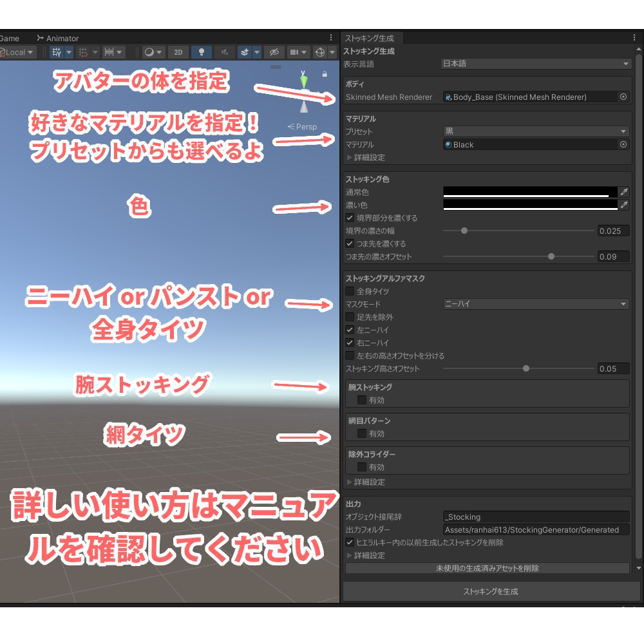Adjust つま先の濃さオフセット slider handle
This screenshot has width=644, height=644.
(551, 257)
